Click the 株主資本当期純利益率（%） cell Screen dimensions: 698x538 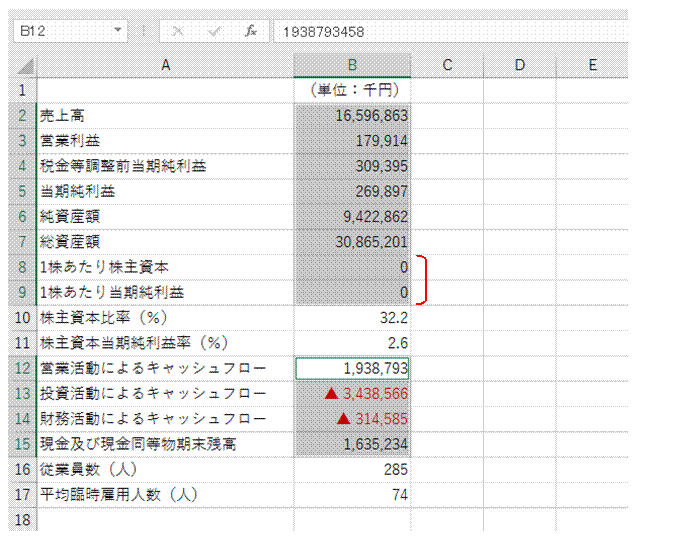coord(165,343)
